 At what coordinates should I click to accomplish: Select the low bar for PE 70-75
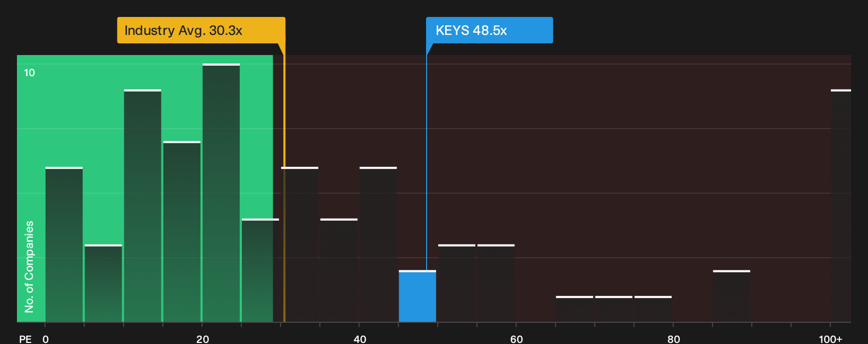(613, 309)
